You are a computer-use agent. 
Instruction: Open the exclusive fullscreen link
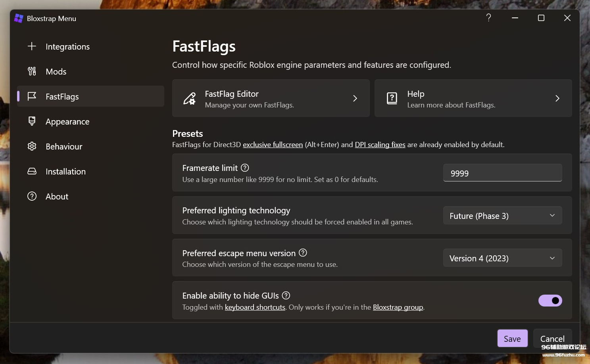(273, 145)
